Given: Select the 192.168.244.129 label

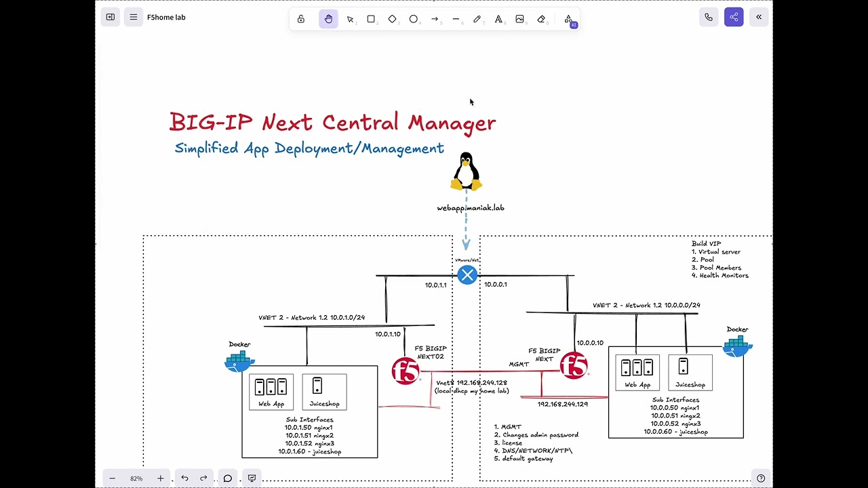Looking at the screenshot, I should [563, 405].
